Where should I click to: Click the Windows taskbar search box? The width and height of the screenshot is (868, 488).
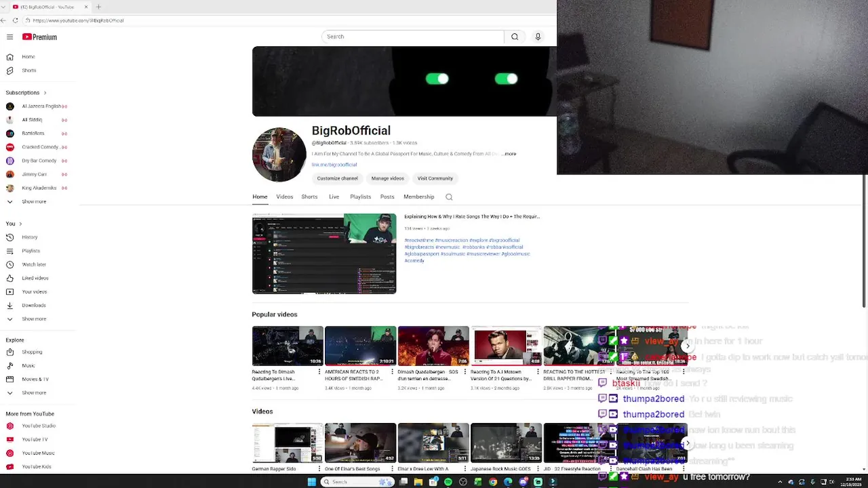coord(356,482)
